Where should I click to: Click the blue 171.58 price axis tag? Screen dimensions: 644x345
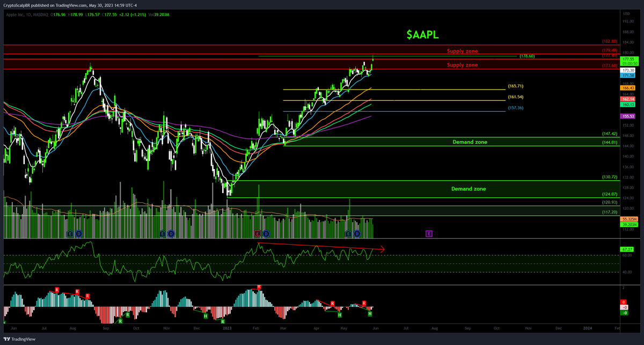(x=628, y=76)
